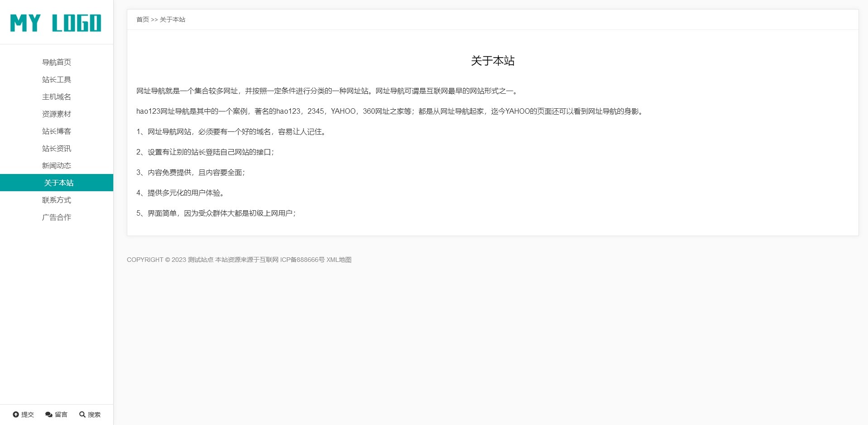Select 新闻动态 in the menu
This screenshot has width=868, height=425.
click(56, 165)
